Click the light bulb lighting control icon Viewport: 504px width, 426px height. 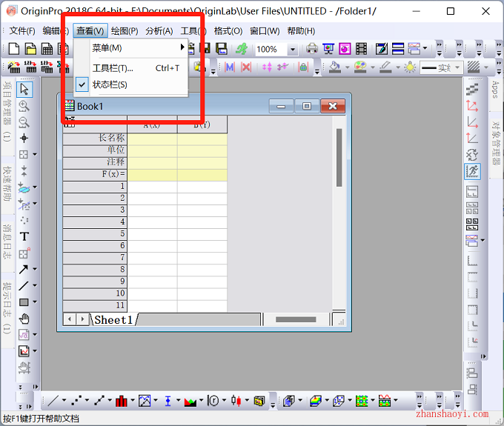click(410, 67)
